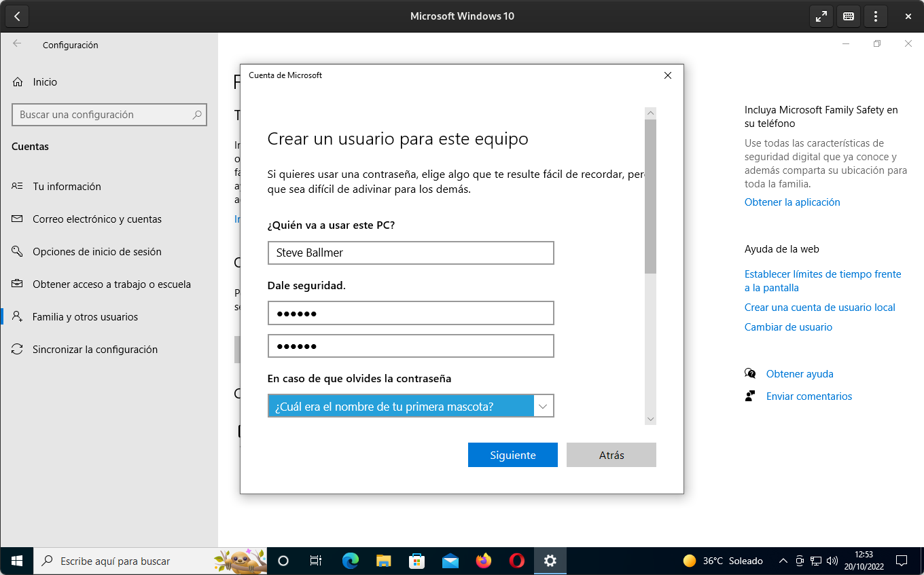
Task: Open the Mail app from the taskbar
Action: click(x=450, y=561)
